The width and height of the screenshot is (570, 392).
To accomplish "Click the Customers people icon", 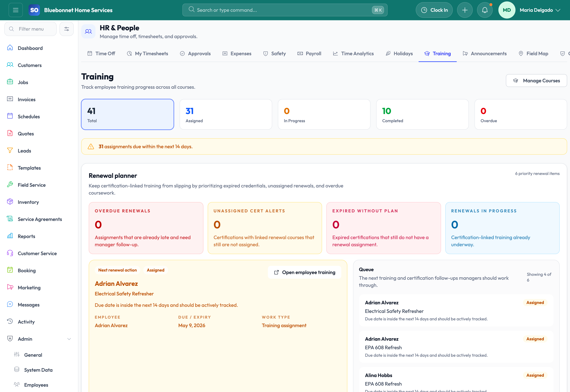I will pyautogui.click(x=10, y=65).
